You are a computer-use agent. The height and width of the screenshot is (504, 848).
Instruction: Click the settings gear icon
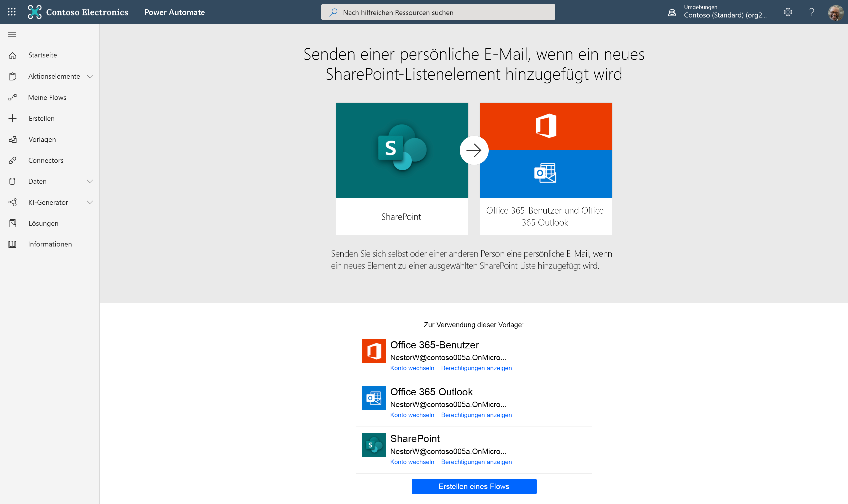(x=788, y=12)
